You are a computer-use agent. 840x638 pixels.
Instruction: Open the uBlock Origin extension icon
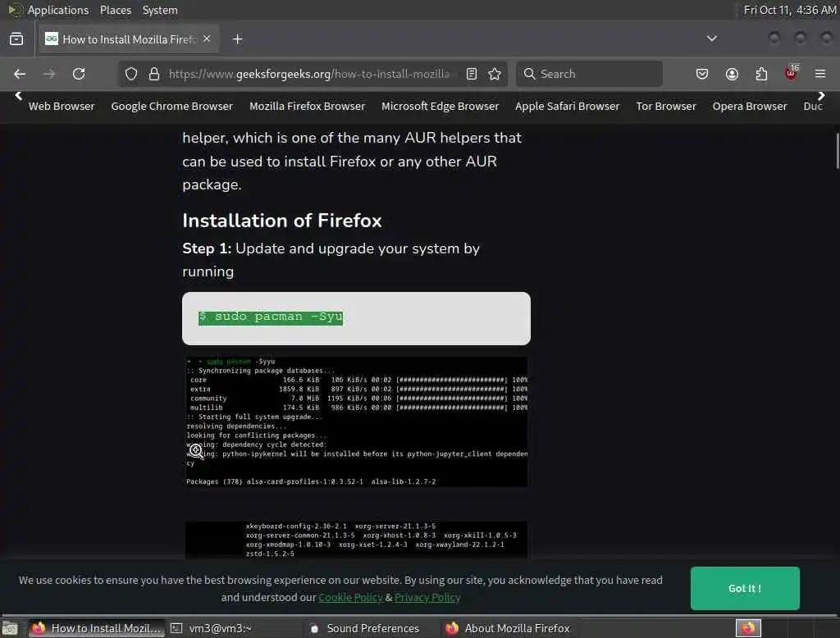tap(791, 73)
